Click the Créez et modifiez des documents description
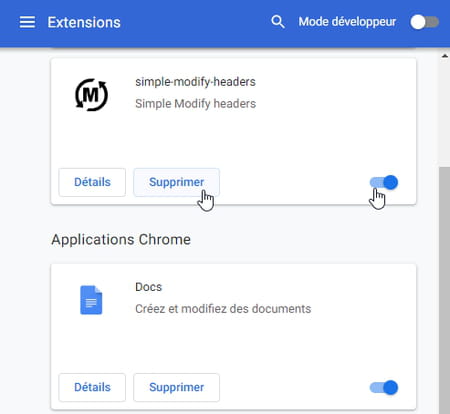The width and height of the screenshot is (450, 414). pyautogui.click(x=223, y=309)
